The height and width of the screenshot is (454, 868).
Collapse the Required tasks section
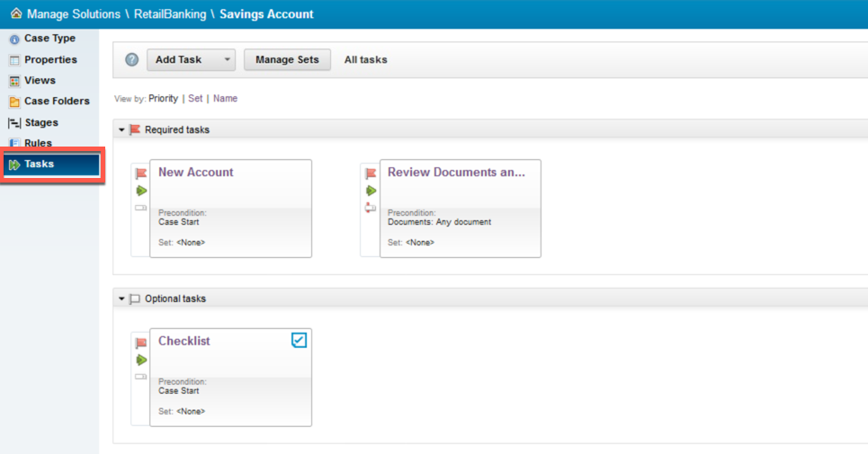121,130
